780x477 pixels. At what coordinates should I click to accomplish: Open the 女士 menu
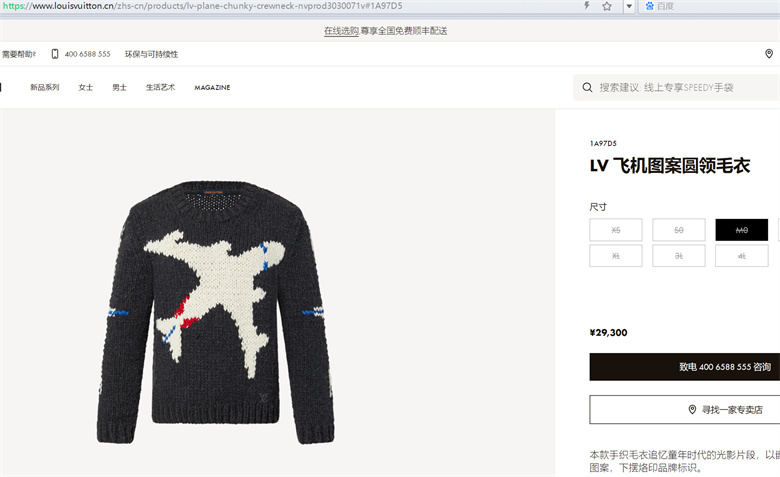tap(86, 88)
